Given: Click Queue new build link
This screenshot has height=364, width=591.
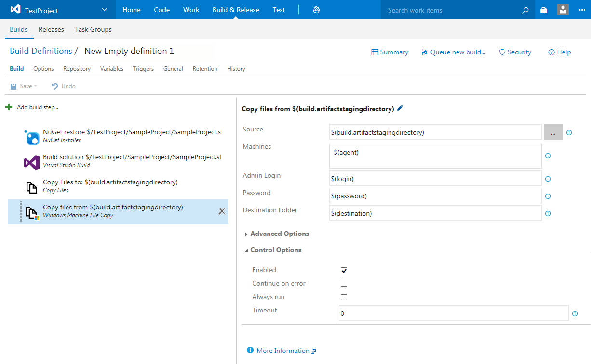Looking at the screenshot, I should tap(453, 52).
